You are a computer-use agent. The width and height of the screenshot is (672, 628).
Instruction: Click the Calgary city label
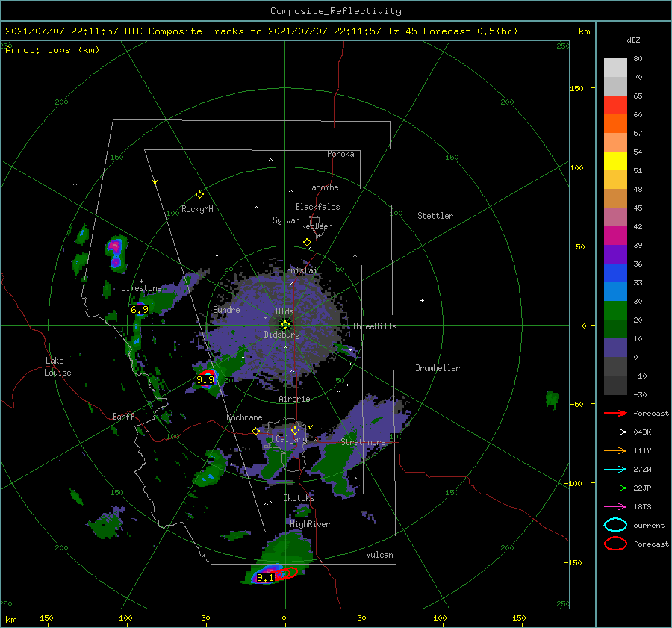click(x=291, y=439)
